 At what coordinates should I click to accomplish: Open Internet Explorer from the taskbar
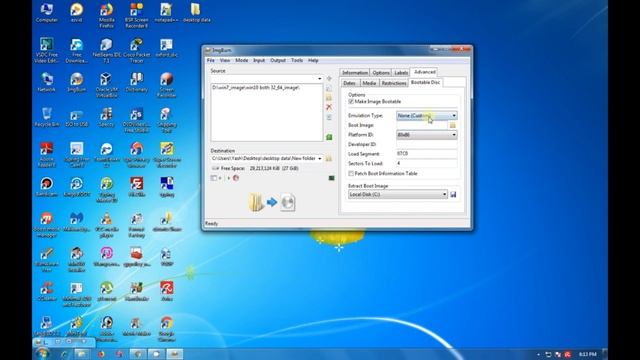coord(64,354)
